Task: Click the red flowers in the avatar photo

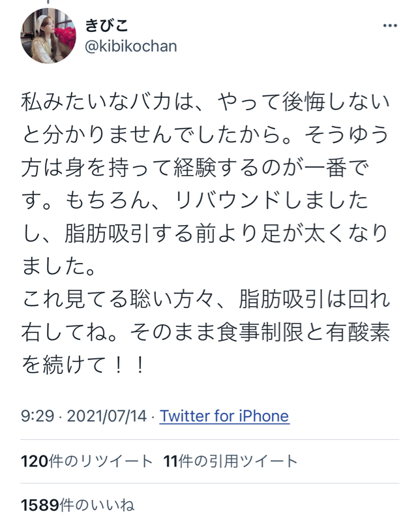Action: [x=66, y=37]
